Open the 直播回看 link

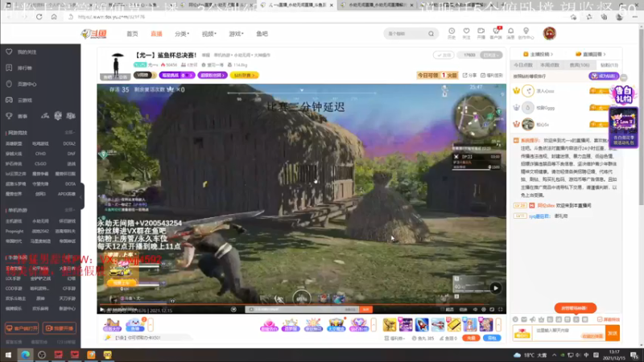pyautogui.click(x=590, y=54)
